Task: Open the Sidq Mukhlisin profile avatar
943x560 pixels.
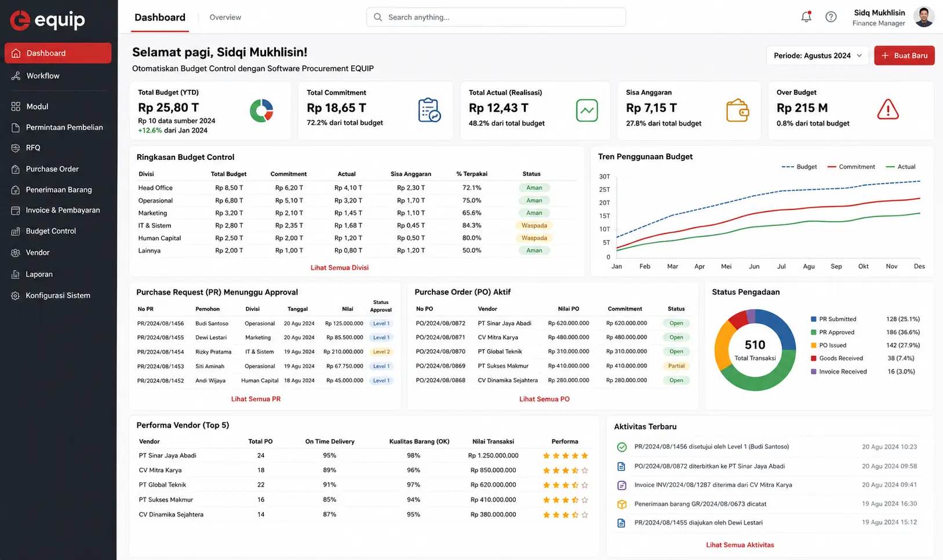Action: [x=924, y=17]
